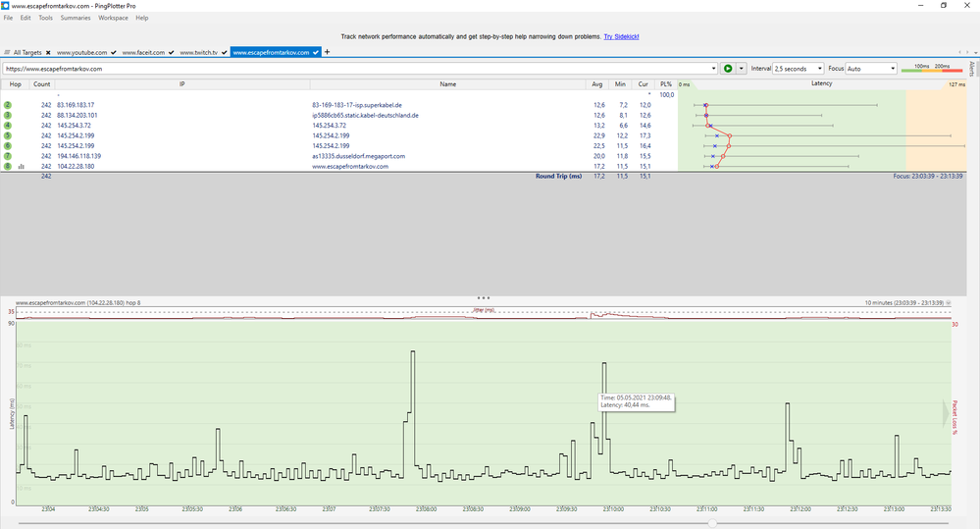Open the hop 8 graph icon

tap(22, 166)
